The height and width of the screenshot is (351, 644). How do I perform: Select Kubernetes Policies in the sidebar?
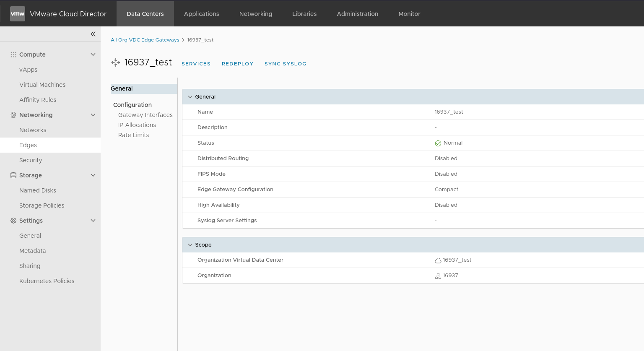[x=47, y=281]
